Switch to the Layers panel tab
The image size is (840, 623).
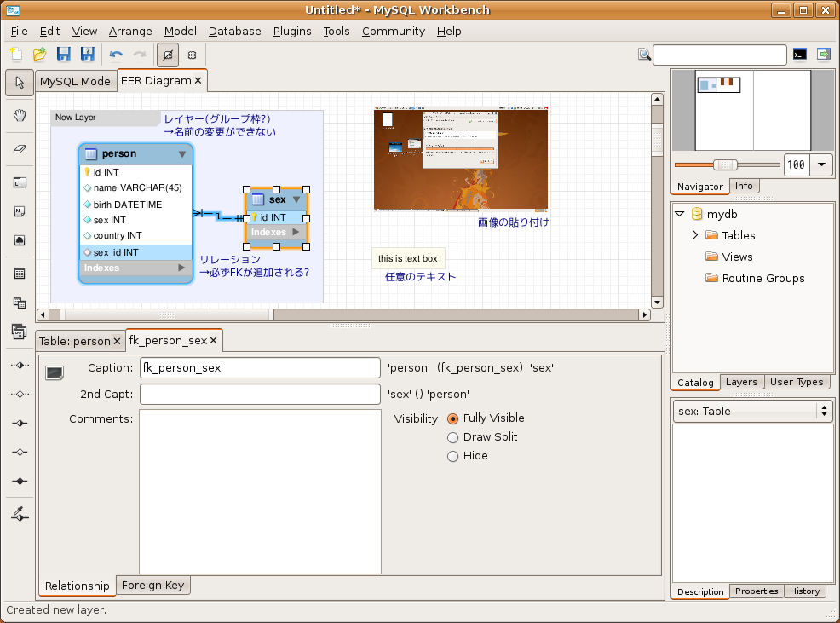[x=740, y=382]
